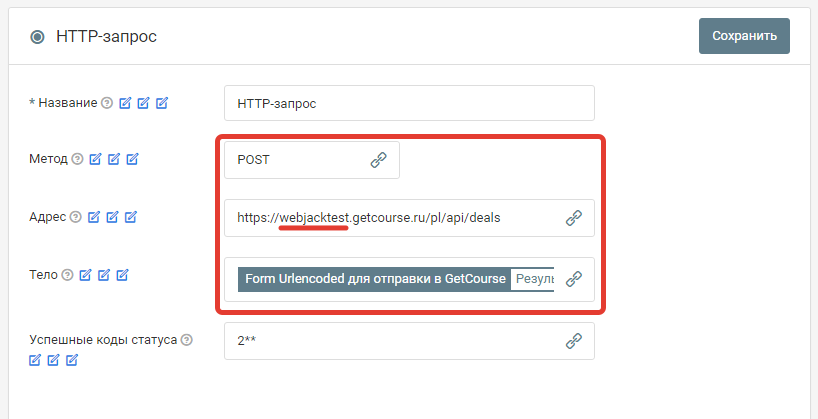Click the link icon in the Адрес field

[574, 217]
